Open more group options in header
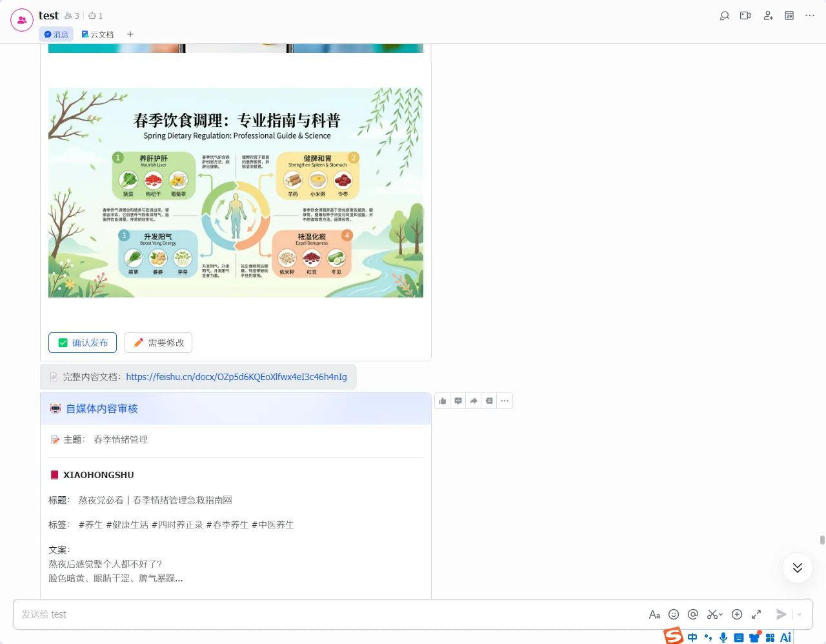 click(x=810, y=15)
